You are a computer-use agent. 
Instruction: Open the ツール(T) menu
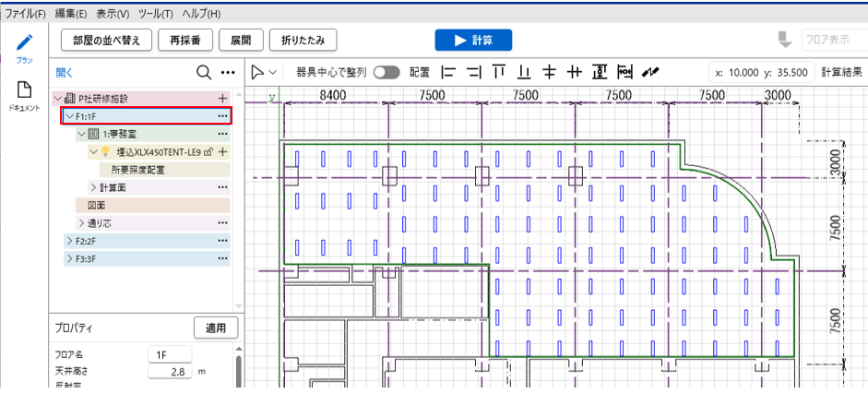click(x=155, y=14)
